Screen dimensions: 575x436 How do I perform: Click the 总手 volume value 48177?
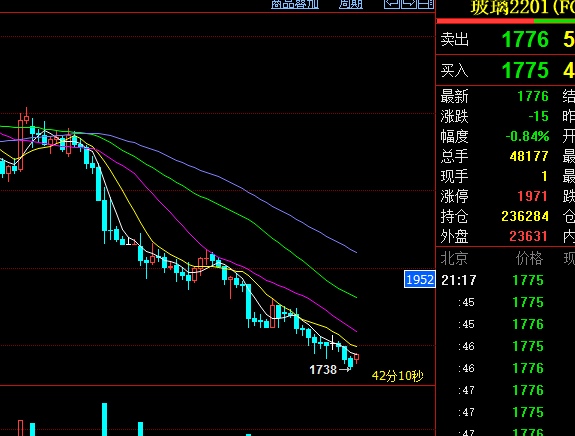pyautogui.click(x=529, y=157)
